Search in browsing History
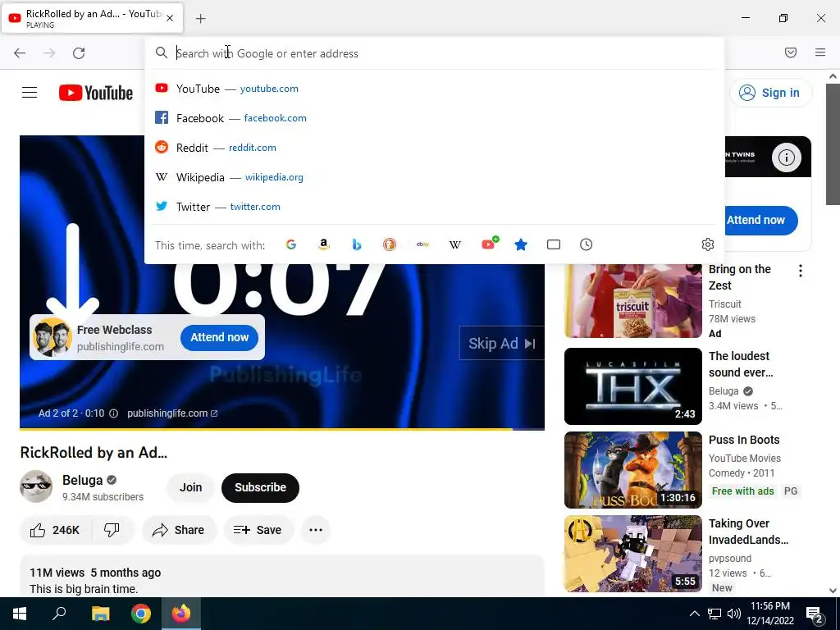Screen dimensions: 840x630 tap(586, 244)
